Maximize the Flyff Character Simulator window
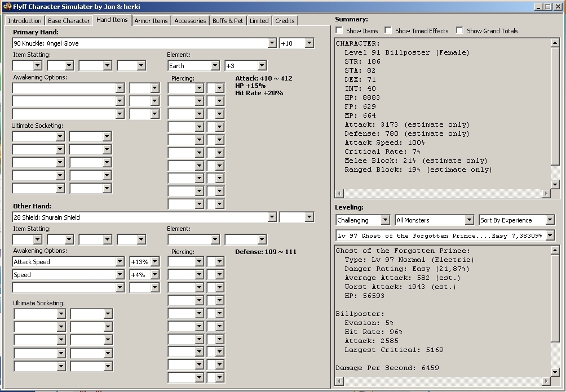This screenshot has height=392, width=566. [548, 7]
